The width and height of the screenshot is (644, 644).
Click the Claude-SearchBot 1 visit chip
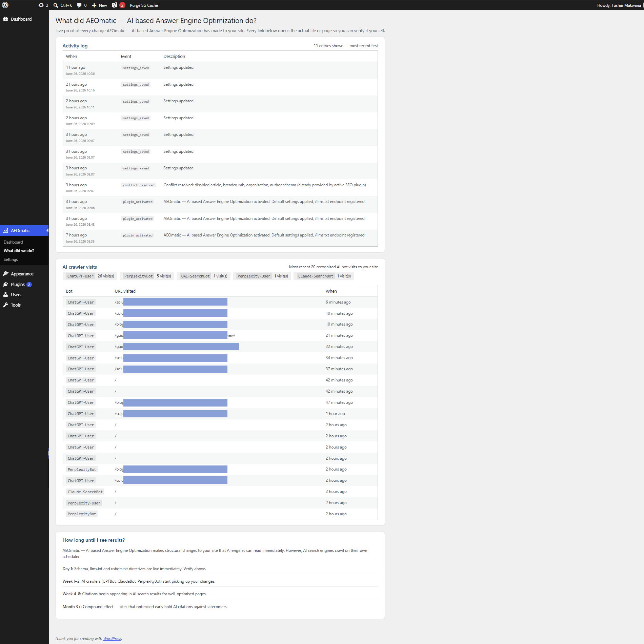click(x=324, y=276)
